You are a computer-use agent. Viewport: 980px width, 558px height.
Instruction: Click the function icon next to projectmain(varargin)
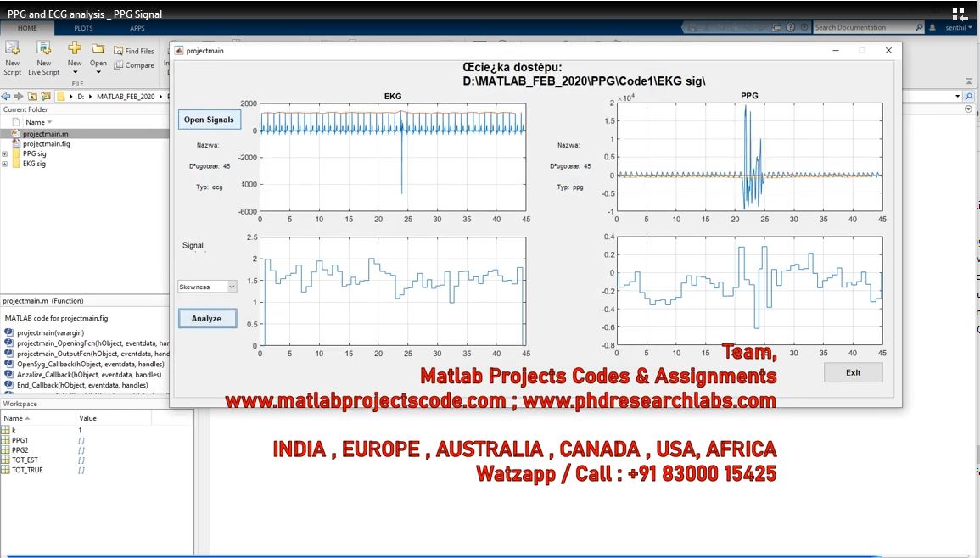point(8,333)
